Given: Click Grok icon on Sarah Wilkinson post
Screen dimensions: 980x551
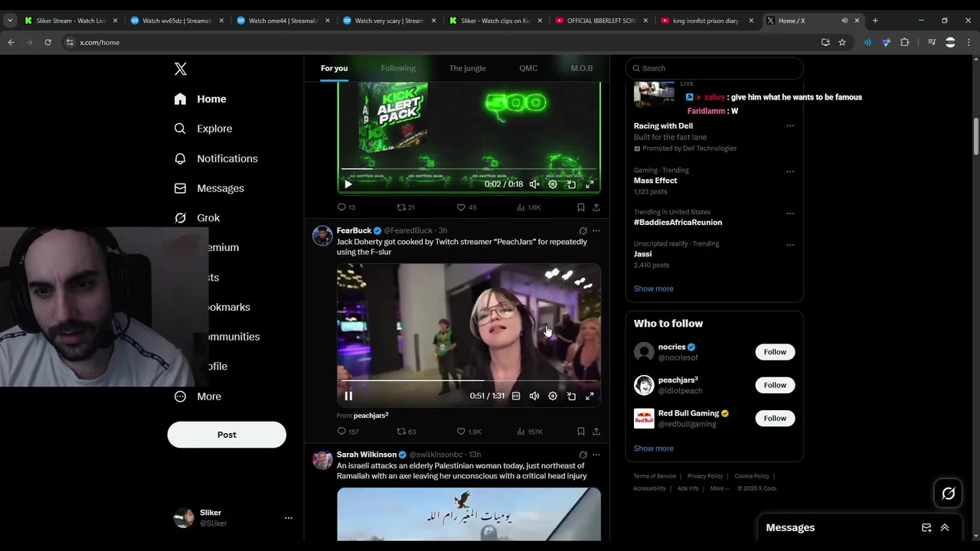Looking at the screenshot, I should pos(583,455).
